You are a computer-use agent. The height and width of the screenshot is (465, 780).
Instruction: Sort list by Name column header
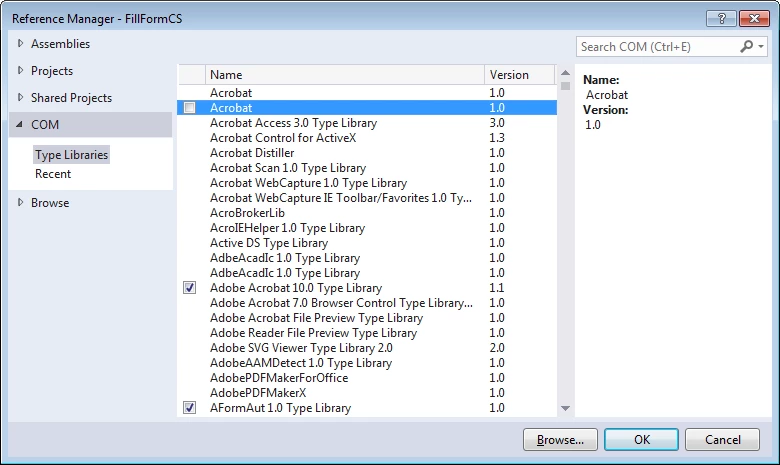[344, 75]
